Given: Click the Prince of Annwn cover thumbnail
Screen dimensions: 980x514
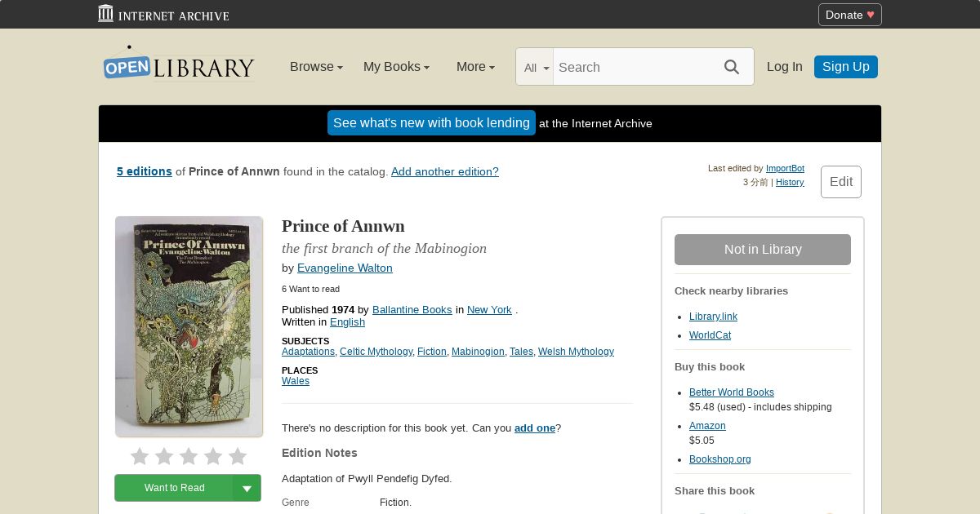Looking at the screenshot, I should [189, 326].
